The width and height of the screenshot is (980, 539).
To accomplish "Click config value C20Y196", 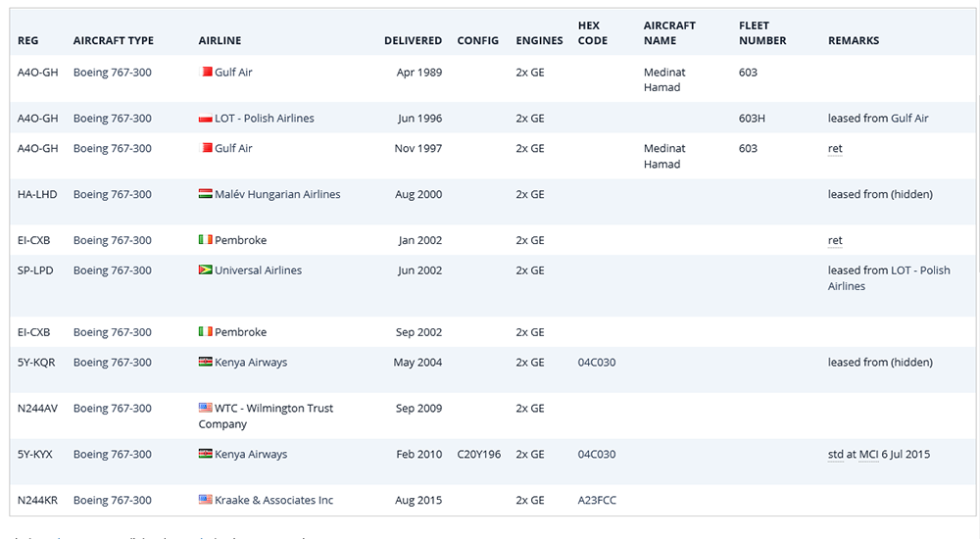I will point(479,454).
